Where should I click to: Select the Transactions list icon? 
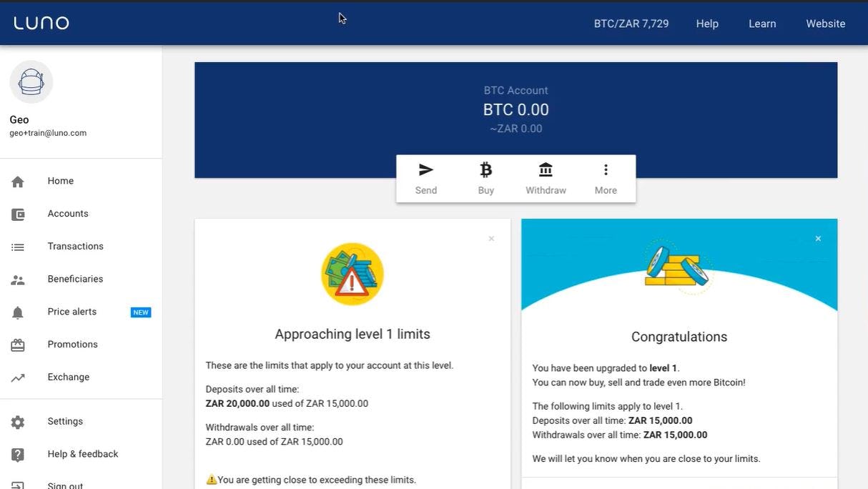(x=17, y=246)
